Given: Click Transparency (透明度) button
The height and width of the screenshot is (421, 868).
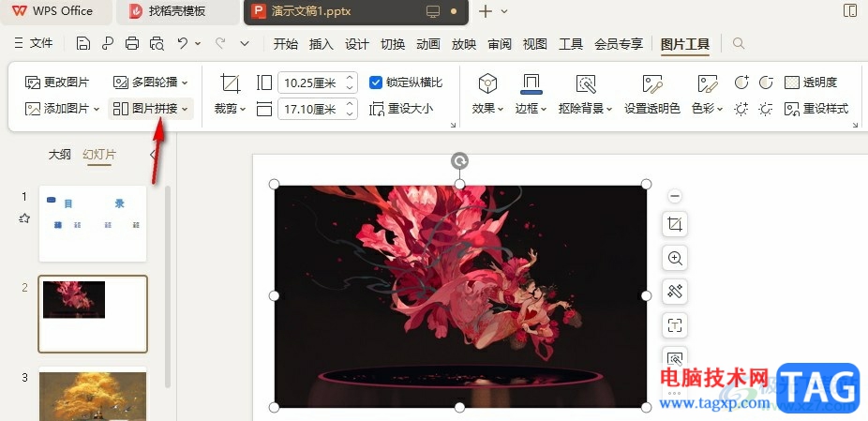Looking at the screenshot, I should (x=811, y=83).
